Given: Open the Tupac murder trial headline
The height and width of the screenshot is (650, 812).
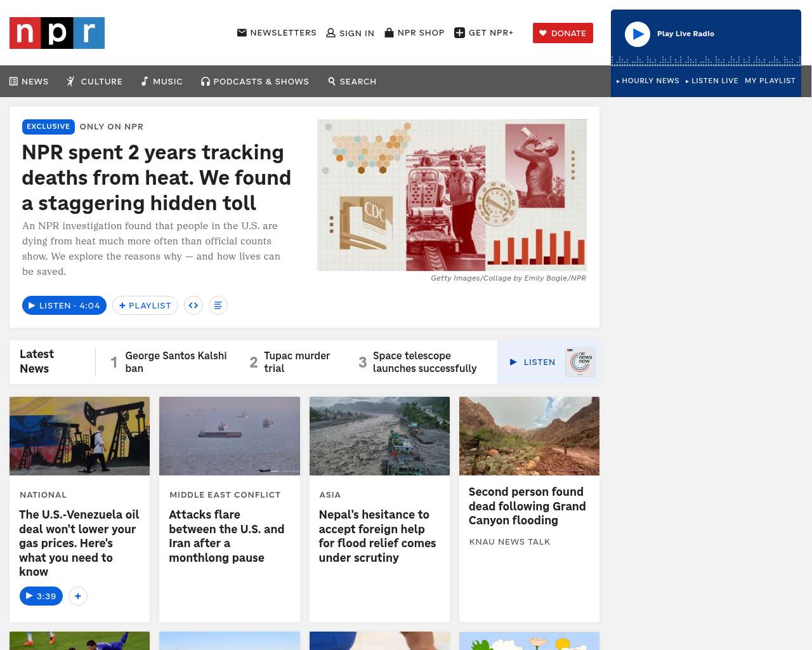Looking at the screenshot, I should tap(297, 362).
